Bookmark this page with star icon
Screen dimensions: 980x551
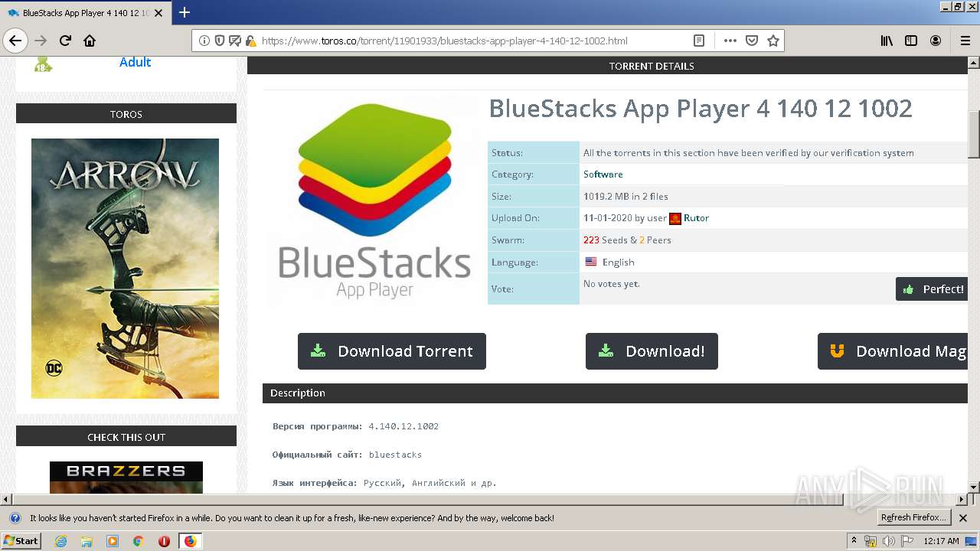pyautogui.click(x=773, y=41)
